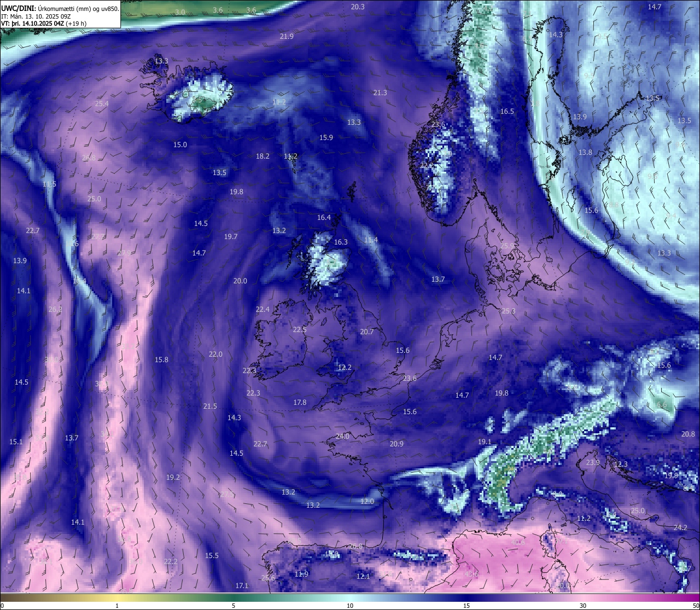Click the 20.3 value at top of map
The height and width of the screenshot is (610, 700).
pos(358,7)
